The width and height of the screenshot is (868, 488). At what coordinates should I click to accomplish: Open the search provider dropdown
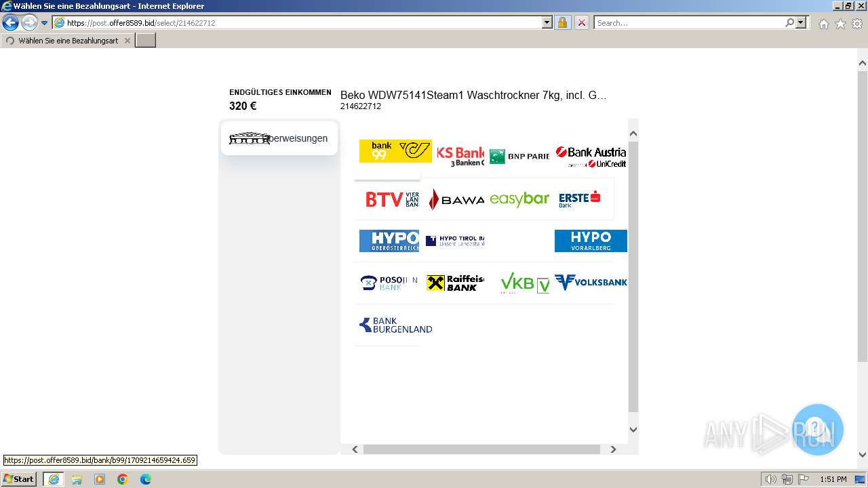coord(802,22)
